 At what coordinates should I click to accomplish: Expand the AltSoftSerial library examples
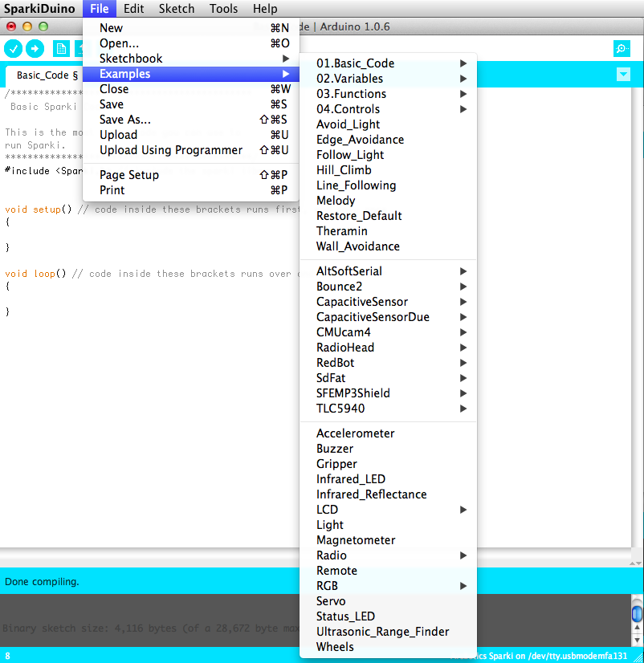(x=389, y=271)
